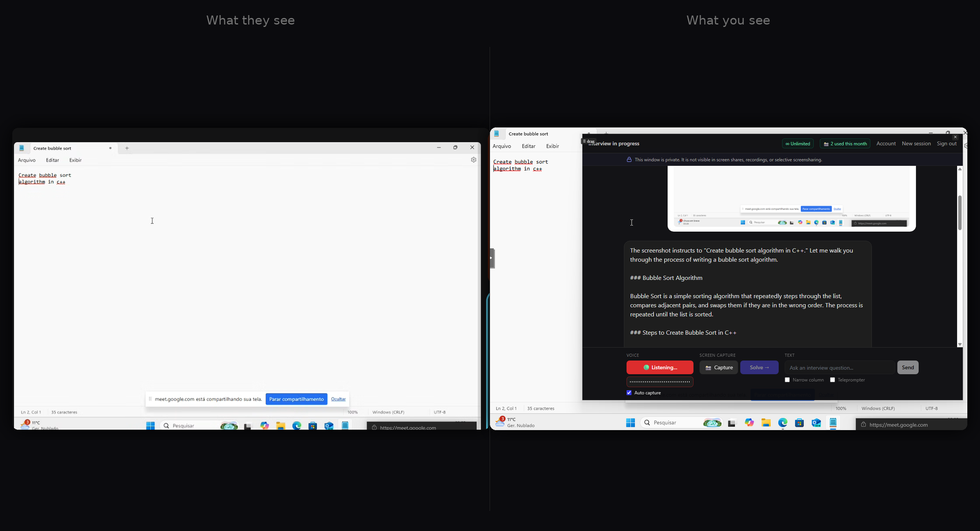Viewport: 980px width, 531px height.
Task: Click the '2 used this month' usage badge
Action: pos(845,144)
